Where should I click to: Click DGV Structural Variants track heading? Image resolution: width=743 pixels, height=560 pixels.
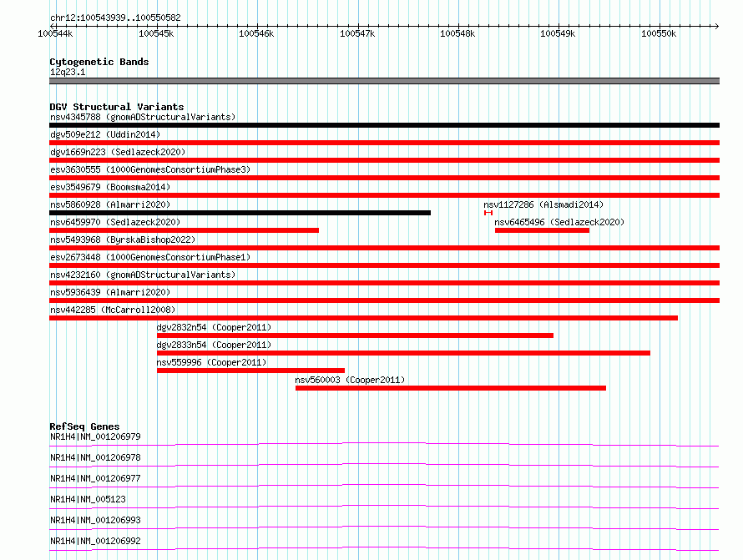click(117, 107)
